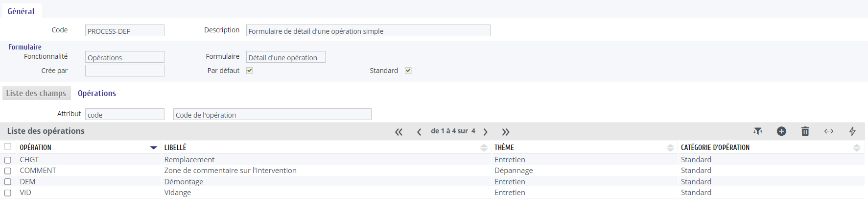Go to the first page of operations
The image size is (868, 199).
(399, 132)
